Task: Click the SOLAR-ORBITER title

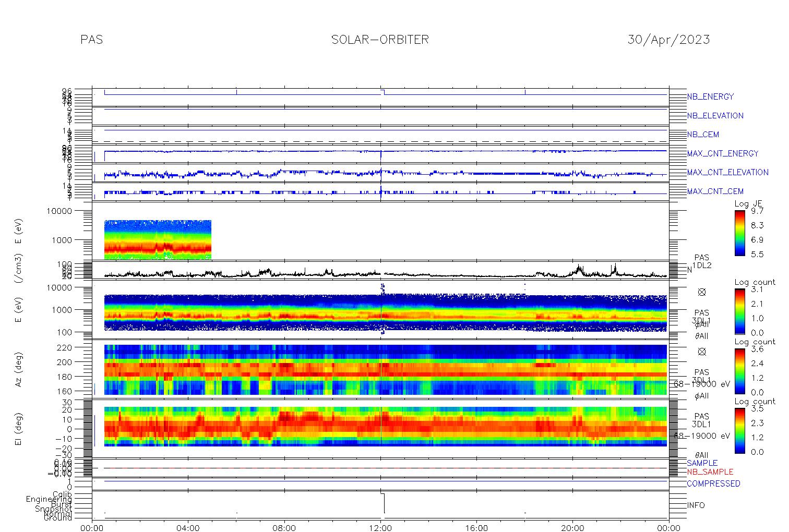Action: click(380, 40)
